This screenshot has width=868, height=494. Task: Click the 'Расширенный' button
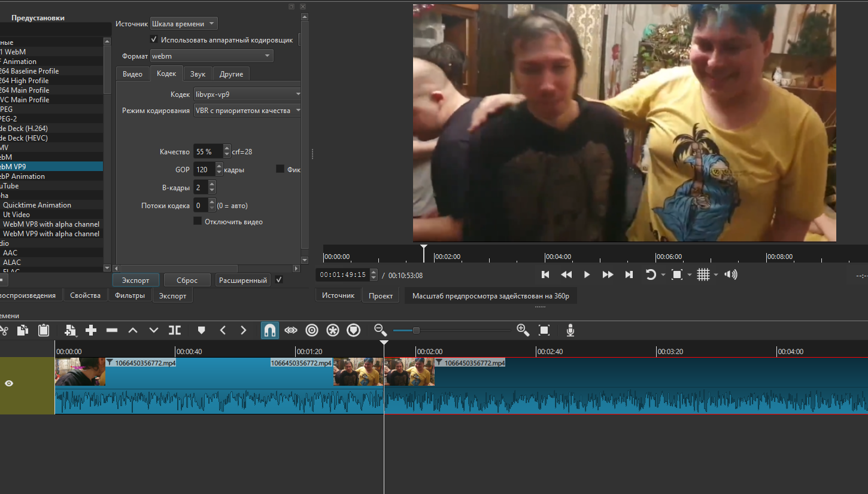point(242,280)
